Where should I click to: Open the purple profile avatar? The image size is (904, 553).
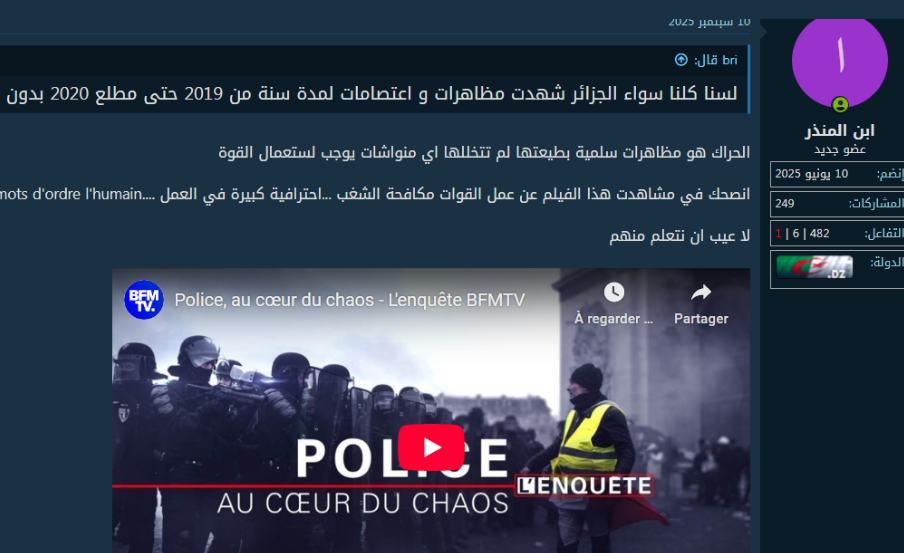click(x=839, y=62)
